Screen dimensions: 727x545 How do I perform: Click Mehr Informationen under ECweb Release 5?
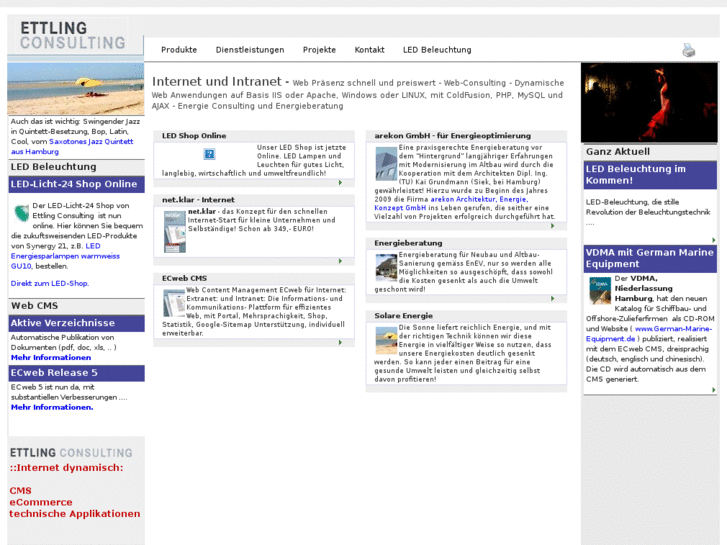click(52, 407)
